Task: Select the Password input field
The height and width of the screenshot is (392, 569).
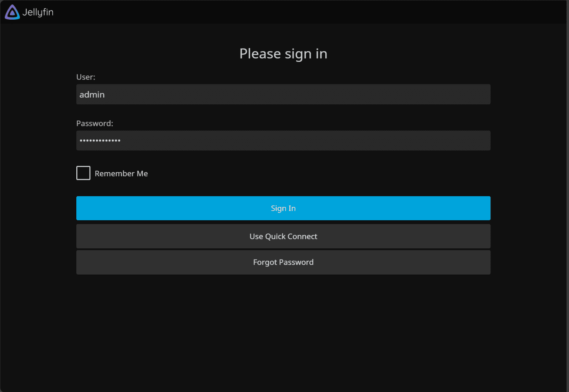Action: (x=283, y=141)
